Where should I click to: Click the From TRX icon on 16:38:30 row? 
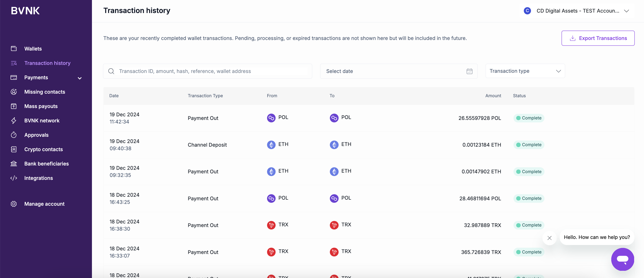[271, 225]
